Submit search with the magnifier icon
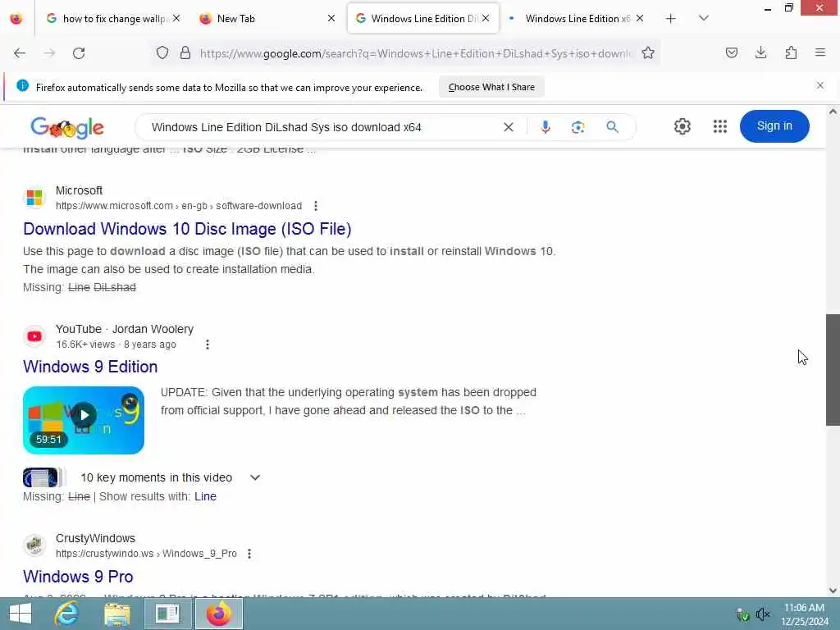Screen dimensions: 840x630 [612, 127]
